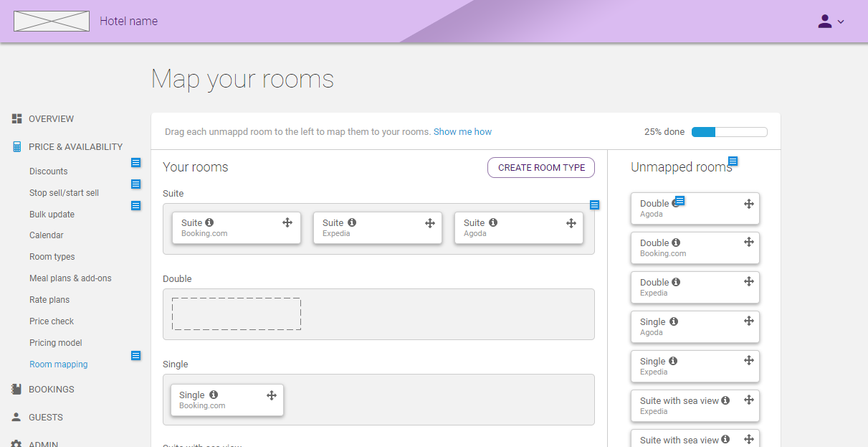Show info for unmapped Single Agoda
Image resolution: width=868 pixels, height=447 pixels.
click(x=673, y=321)
